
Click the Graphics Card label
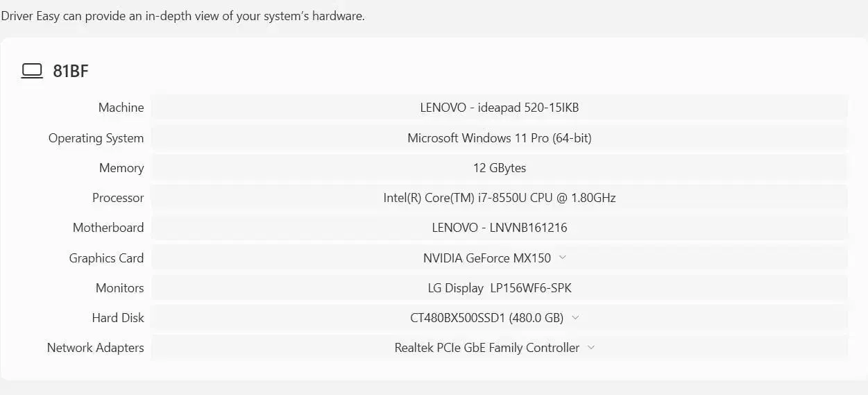point(106,258)
